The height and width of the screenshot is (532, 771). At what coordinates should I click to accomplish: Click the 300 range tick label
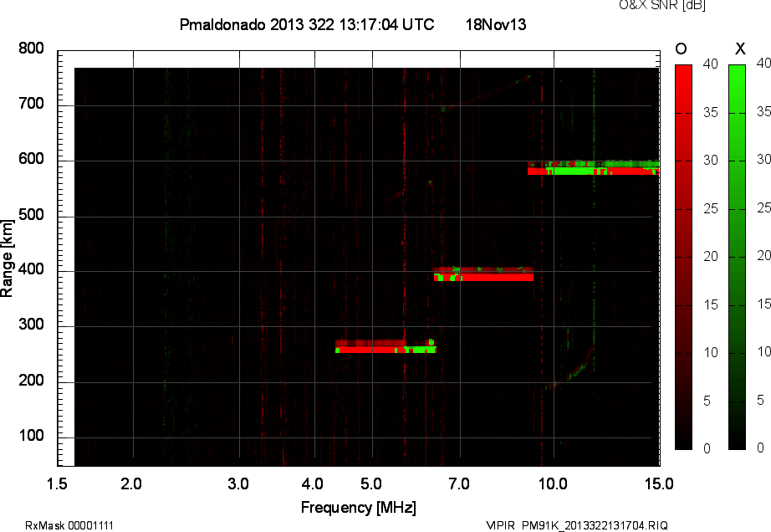tap(31, 325)
